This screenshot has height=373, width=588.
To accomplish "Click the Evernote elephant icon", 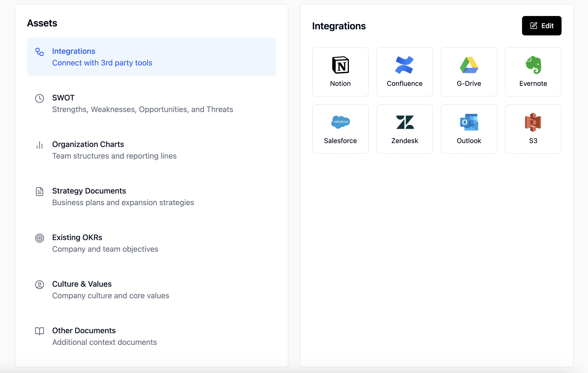I will tap(533, 65).
